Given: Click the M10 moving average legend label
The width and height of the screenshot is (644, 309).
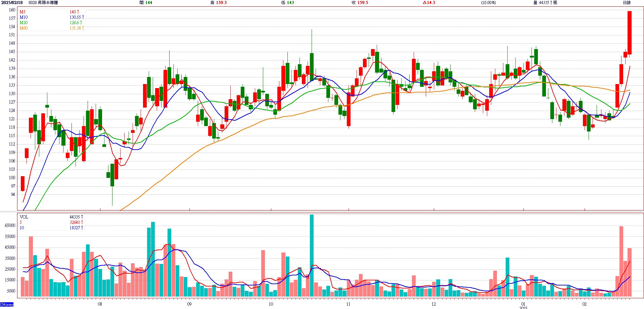Looking at the screenshot, I should [x=24, y=17].
